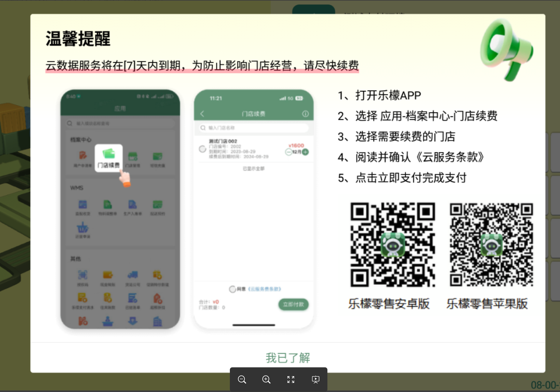
Task: Click the zoom out magnifier icon
Action: (242, 380)
